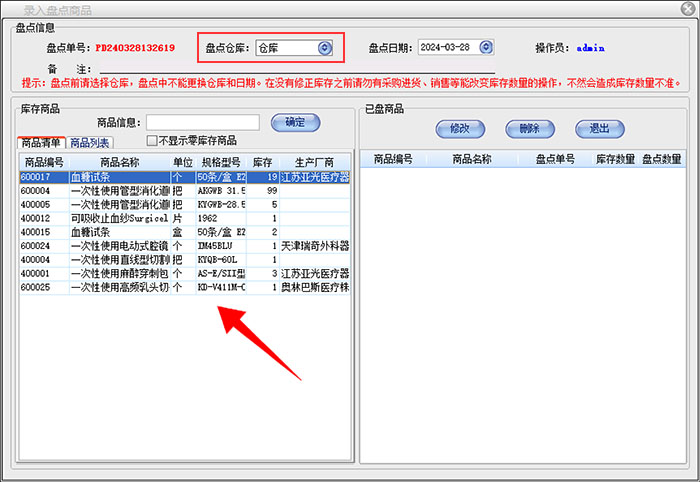
Task: Open the 盘点仓库 warehouse dropdown
Action: [x=323, y=47]
